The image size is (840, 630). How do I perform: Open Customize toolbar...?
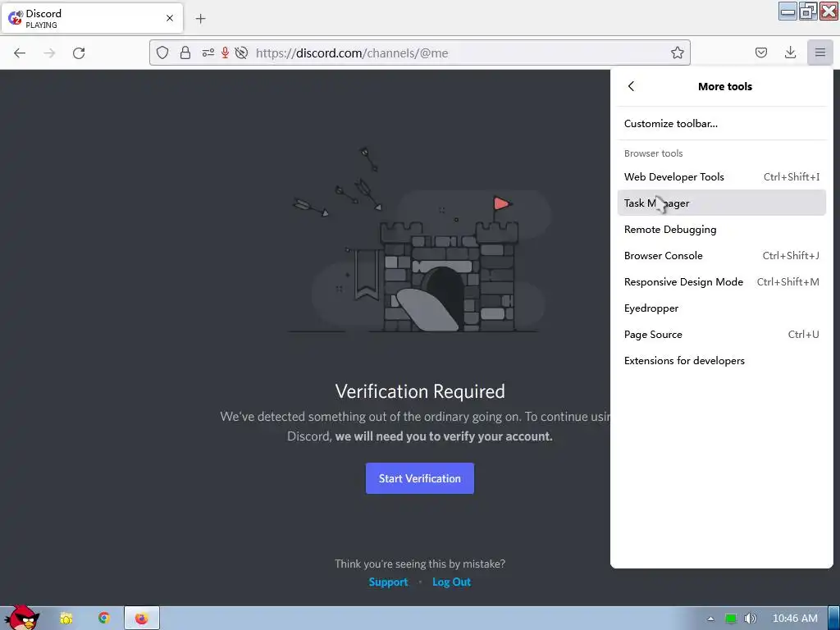point(722,124)
